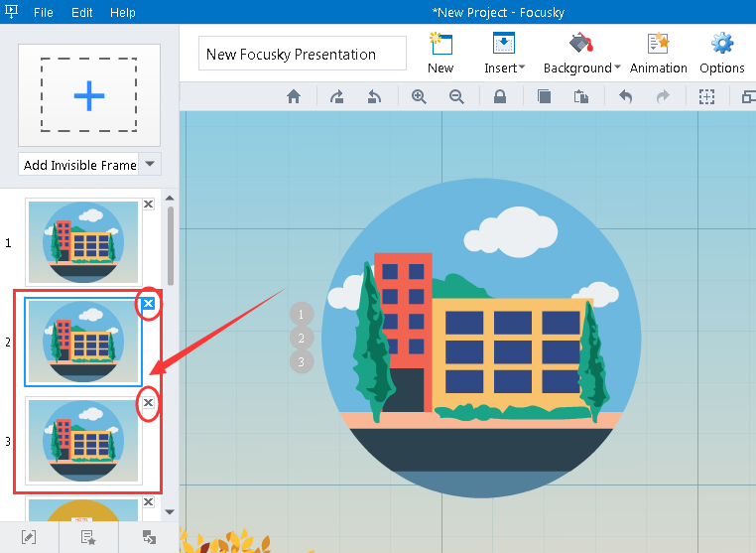Click the edit path pencil icon

click(x=29, y=537)
